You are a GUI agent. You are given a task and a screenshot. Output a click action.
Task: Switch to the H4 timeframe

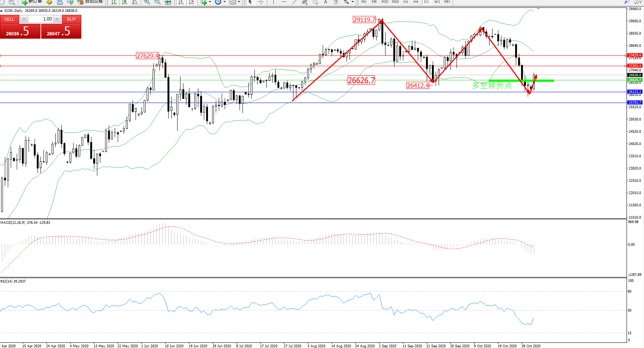coord(416,2)
